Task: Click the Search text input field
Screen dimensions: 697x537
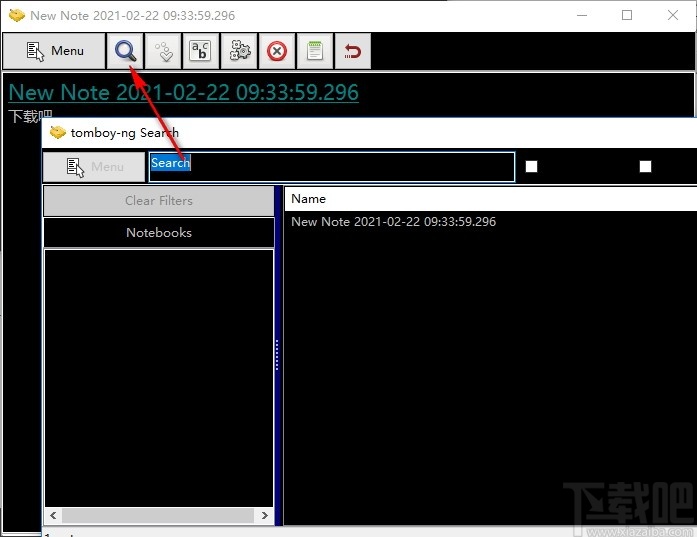Action: [x=332, y=167]
